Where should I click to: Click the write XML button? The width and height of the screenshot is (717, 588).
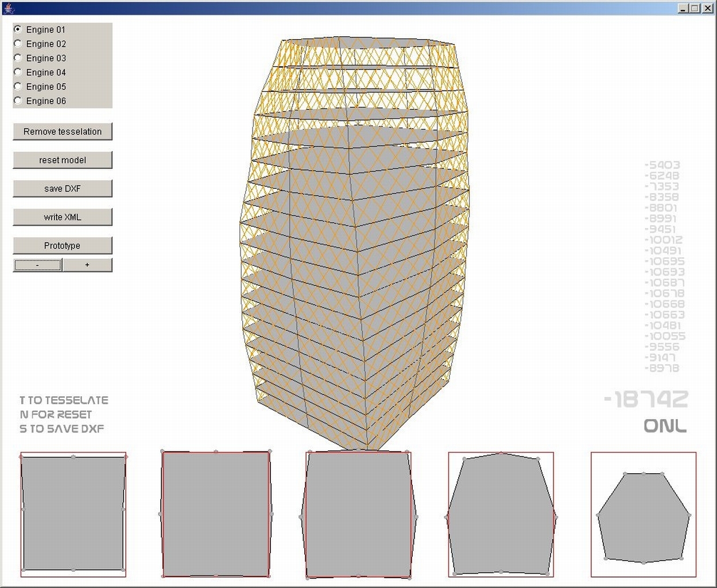click(63, 217)
